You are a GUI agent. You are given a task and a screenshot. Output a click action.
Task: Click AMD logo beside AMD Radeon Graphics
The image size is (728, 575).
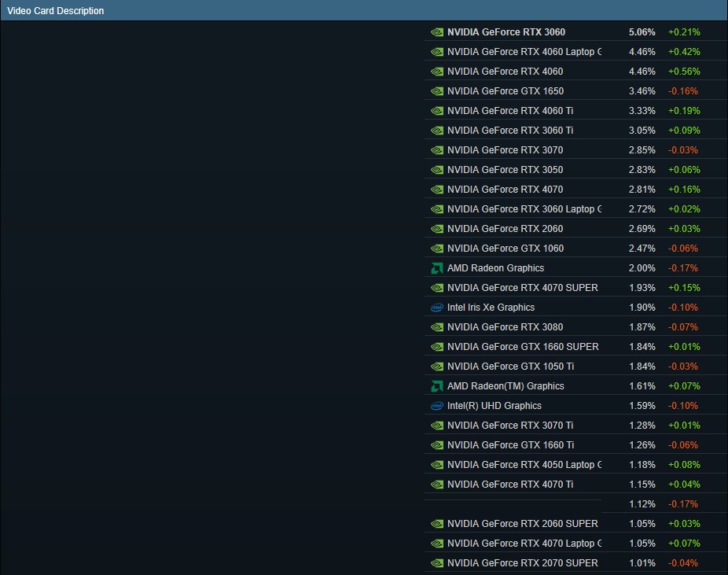(437, 268)
